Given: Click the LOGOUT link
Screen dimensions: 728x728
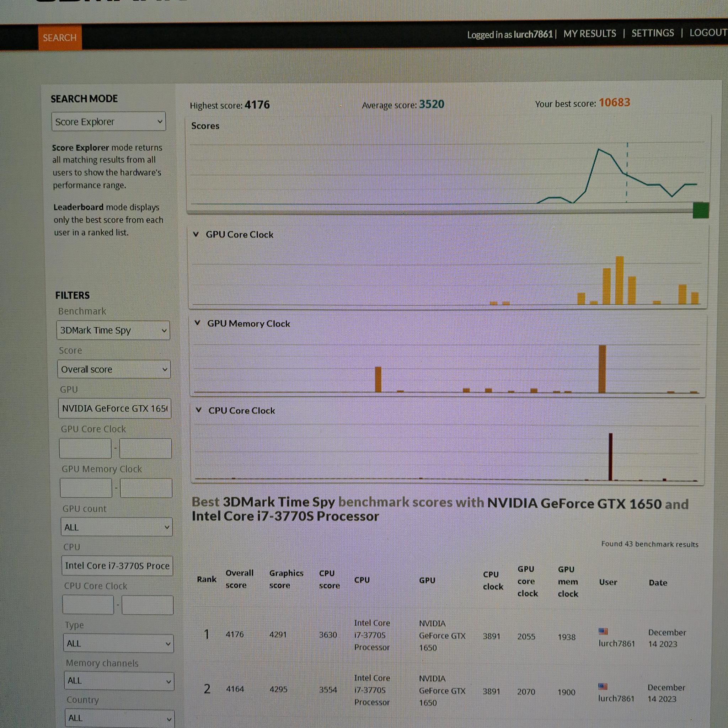Looking at the screenshot, I should pos(708,32).
